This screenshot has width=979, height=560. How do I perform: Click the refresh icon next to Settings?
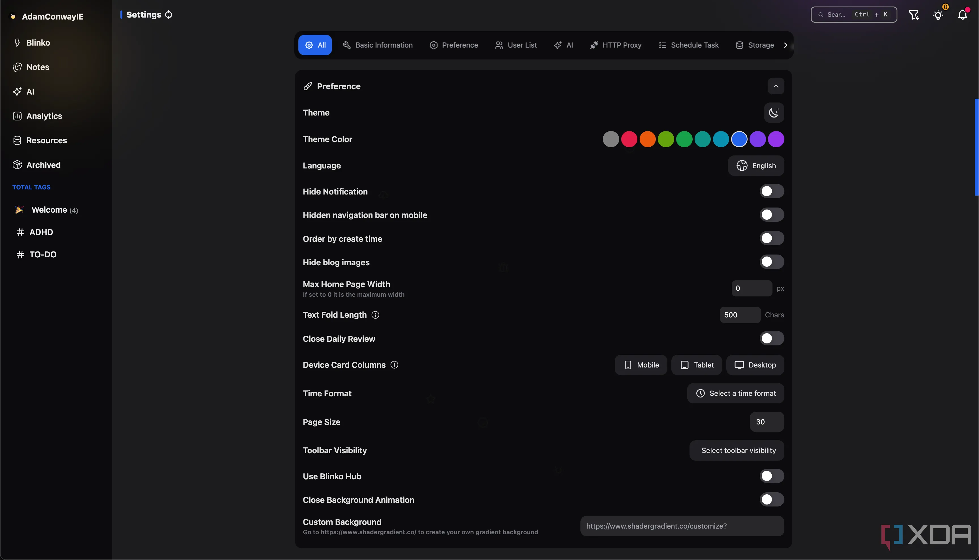pyautogui.click(x=169, y=15)
